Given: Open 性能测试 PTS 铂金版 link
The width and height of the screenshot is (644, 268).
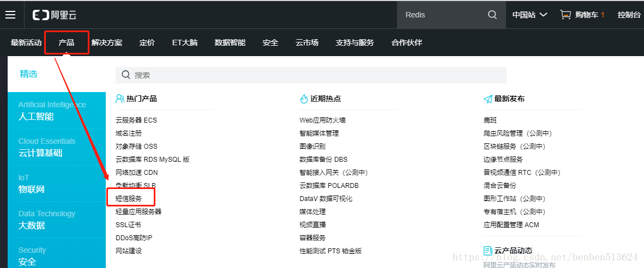Looking at the screenshot, I should coord(330,251).
